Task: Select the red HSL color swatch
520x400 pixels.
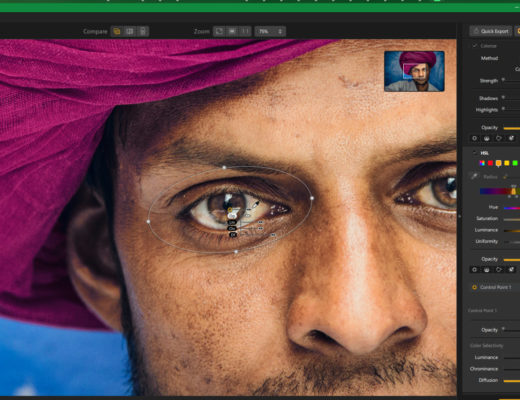Action: click(x=490, y=163)
